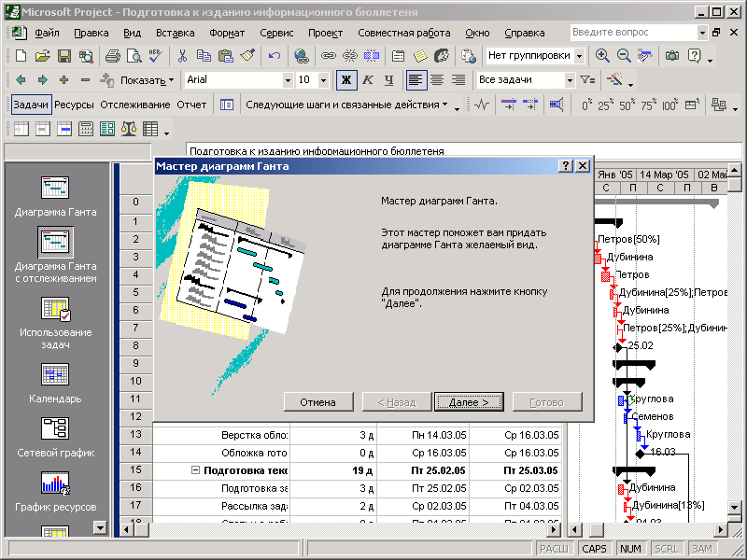The height and width of the screenshot is (560, 747).
Task: Copy selection to clipboard
Action: point(204,56)
